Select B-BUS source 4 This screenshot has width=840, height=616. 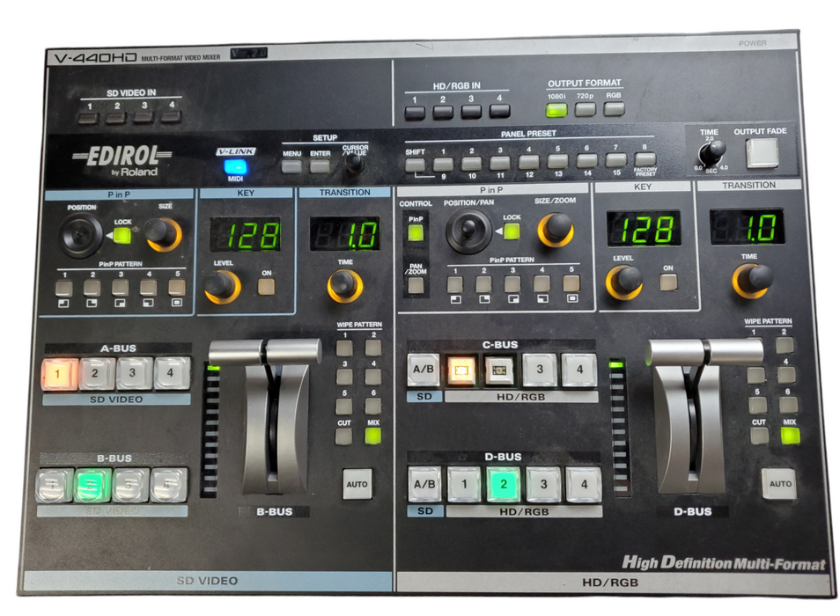169,484
